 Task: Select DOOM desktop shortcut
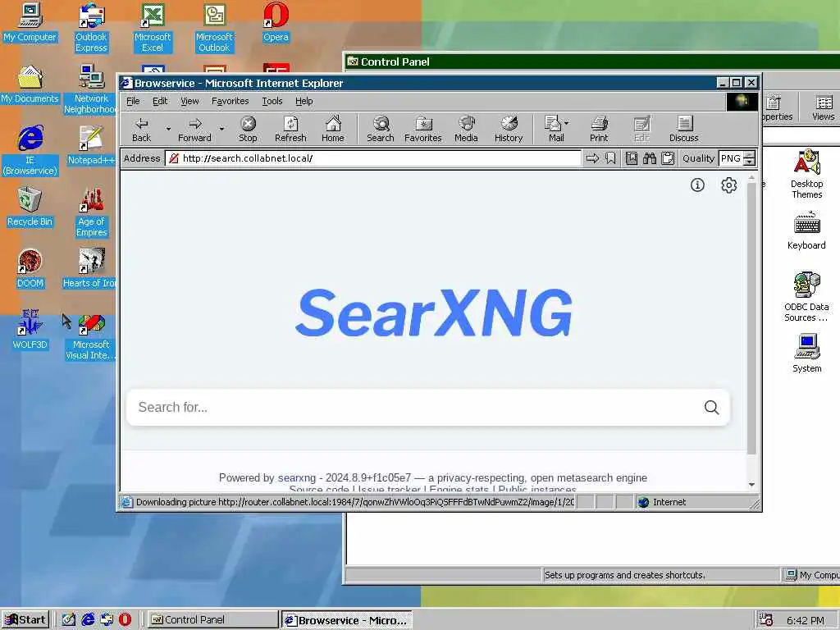[30, 269]
